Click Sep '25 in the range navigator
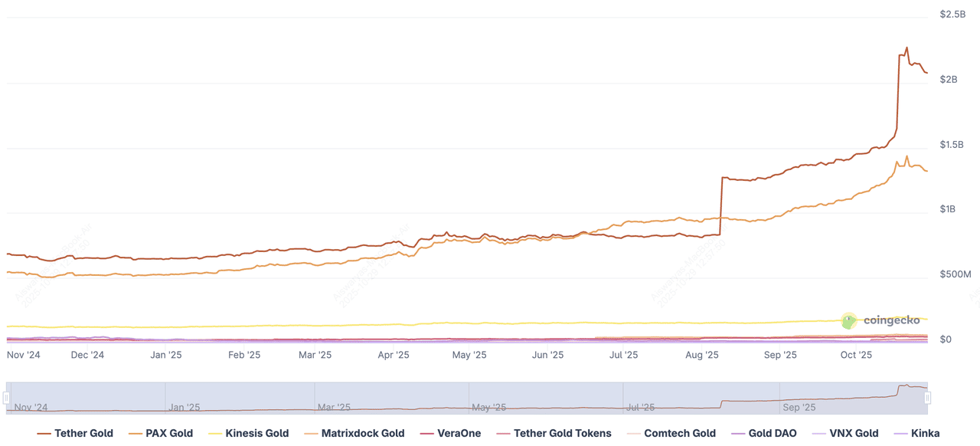The image size is (980, 446). click(x=800, y=408)
